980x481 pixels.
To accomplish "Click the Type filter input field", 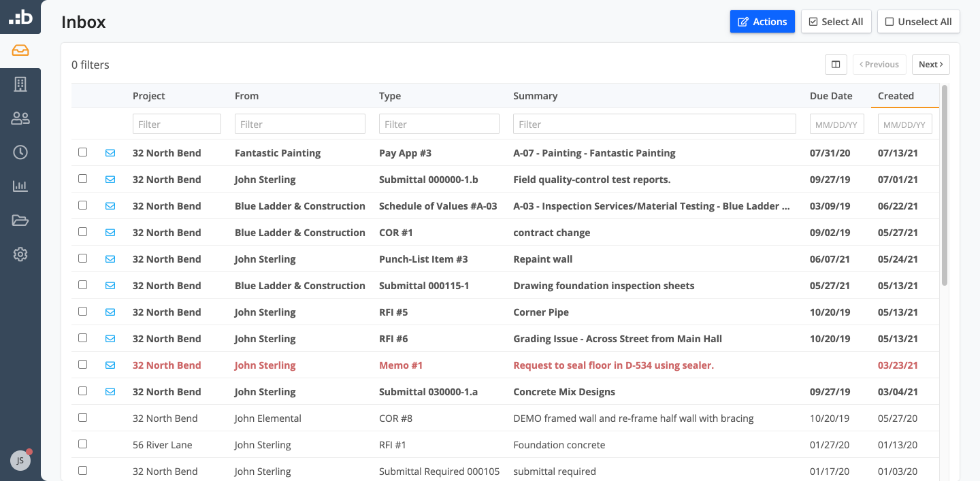I will point(439,123).
